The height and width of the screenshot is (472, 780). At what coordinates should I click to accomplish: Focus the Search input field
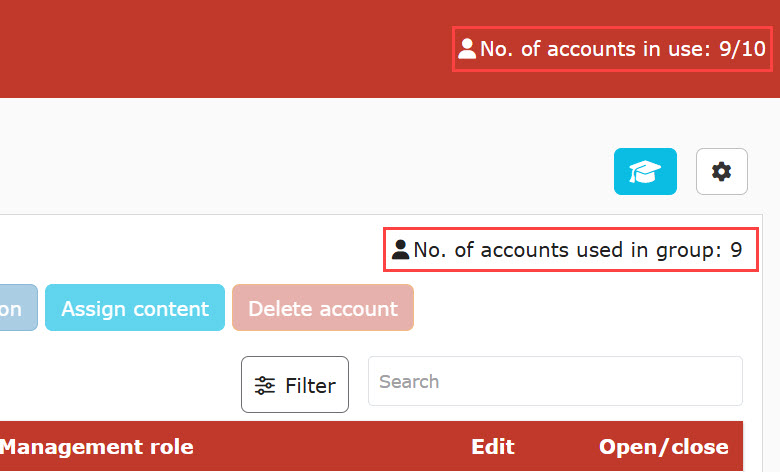555,382
